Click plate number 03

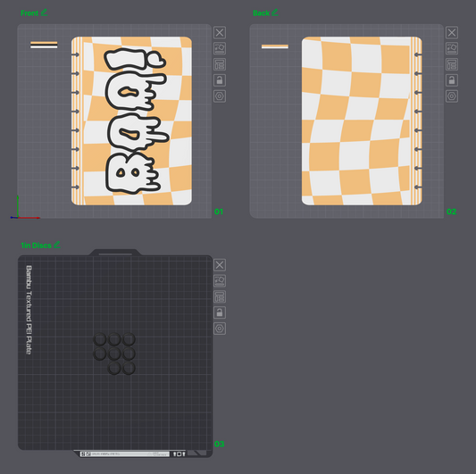[x=219, y=444]
